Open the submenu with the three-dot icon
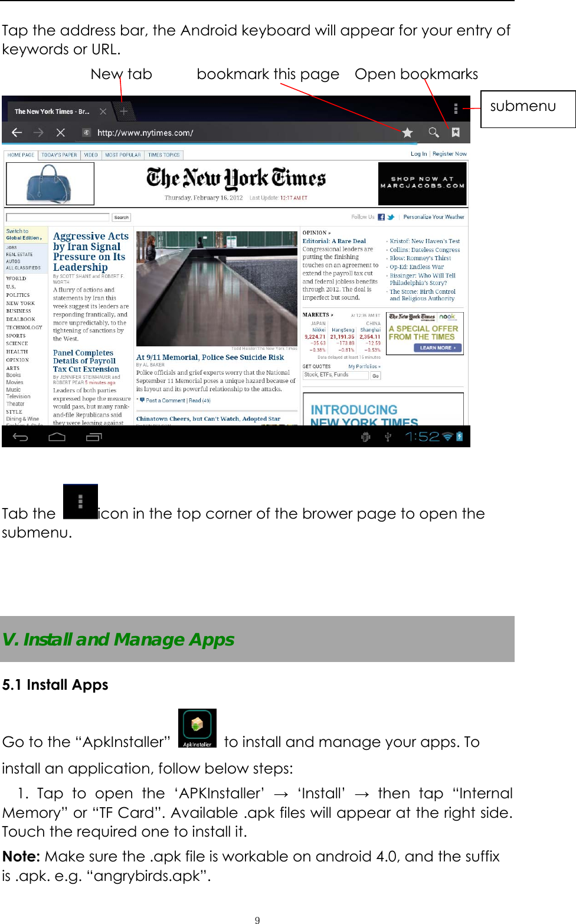Viewport: 576px width, 924px height. click(455, 108)
